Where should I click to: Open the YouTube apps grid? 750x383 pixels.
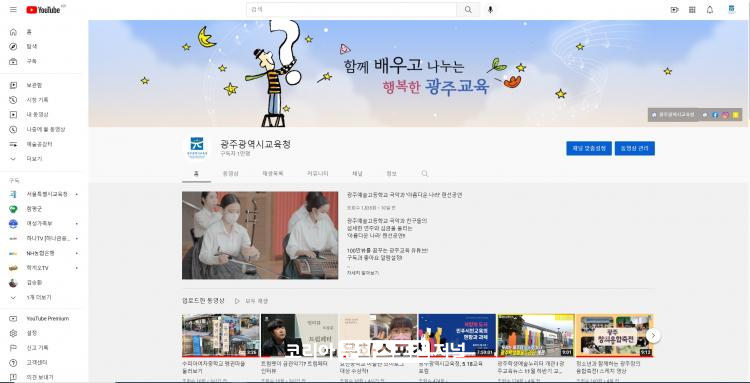[692, 10]
